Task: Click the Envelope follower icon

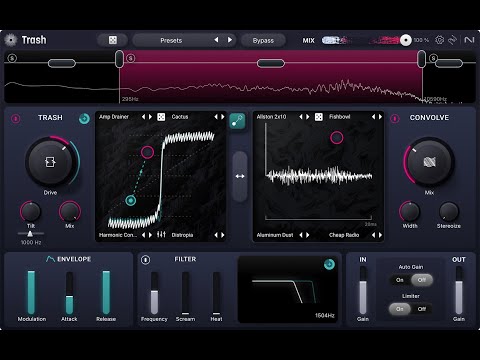Action: coord(50,259)
